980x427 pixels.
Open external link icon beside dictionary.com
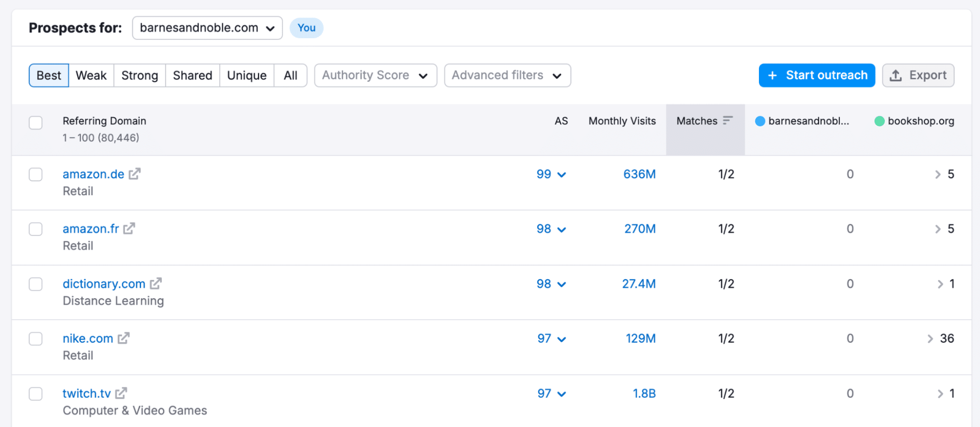155,283
